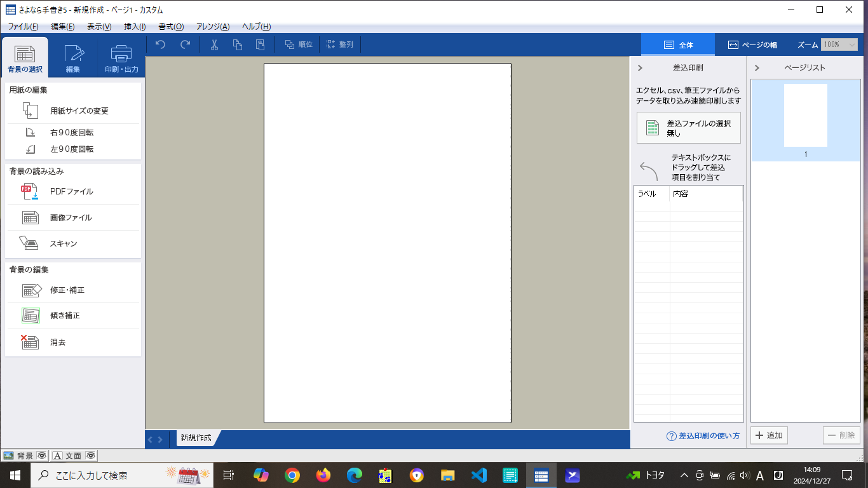Open the アレンジ(A) menu
868x488 pixels.
pyautogui.click(x=213, y=27)
